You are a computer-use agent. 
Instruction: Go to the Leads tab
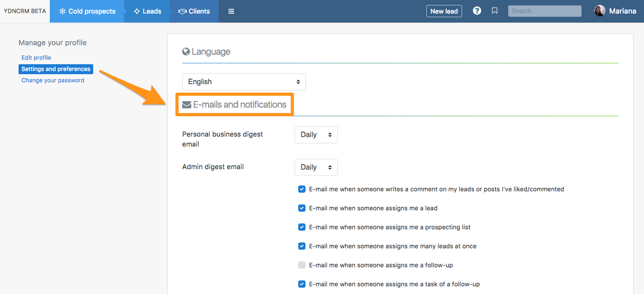(x=148, y=11)
